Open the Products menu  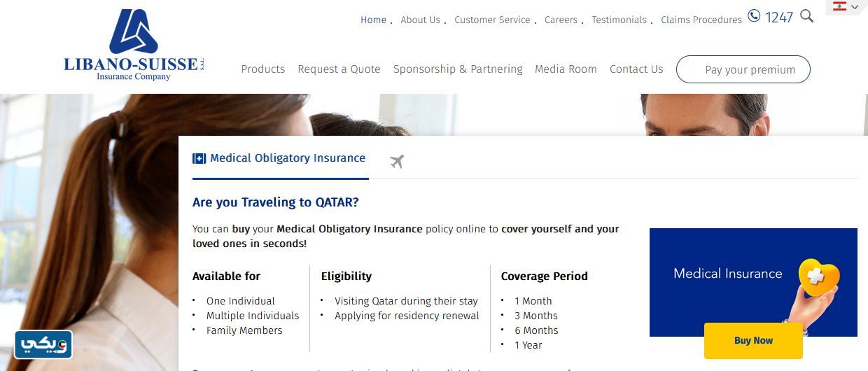click(262, 69)
